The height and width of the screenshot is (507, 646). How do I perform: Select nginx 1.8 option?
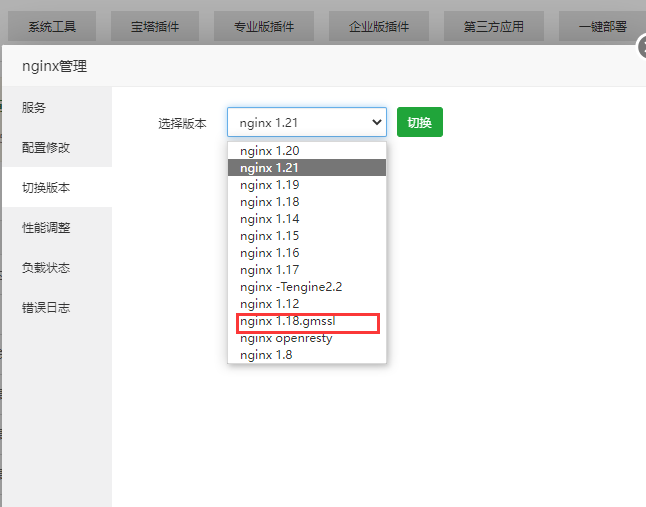pyautogui.click(x=307, y=355)
